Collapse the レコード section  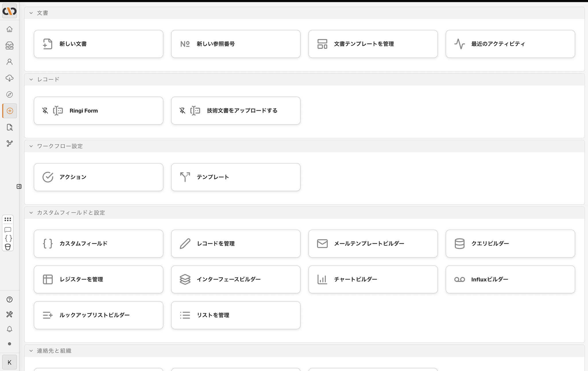pyautogui.click(x=31, y=80)
